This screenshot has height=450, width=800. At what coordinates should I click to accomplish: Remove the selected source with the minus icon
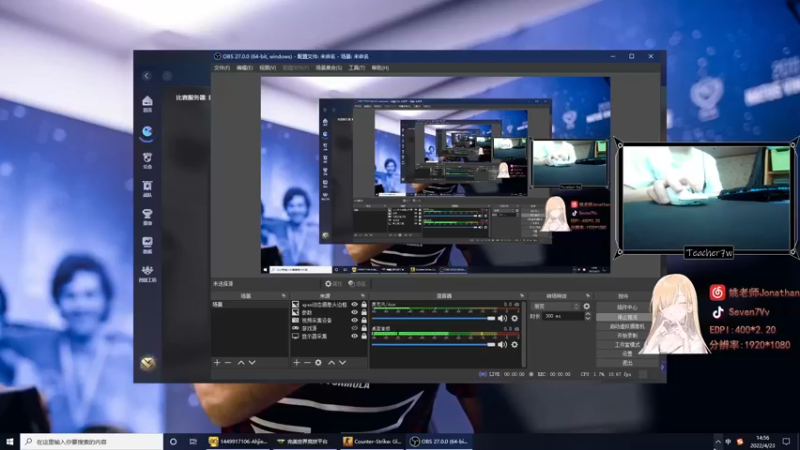tap(307, 362)
